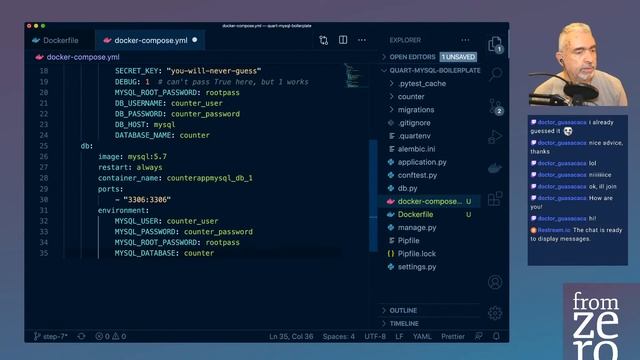Change the YAML language mode

click(422, 336)
